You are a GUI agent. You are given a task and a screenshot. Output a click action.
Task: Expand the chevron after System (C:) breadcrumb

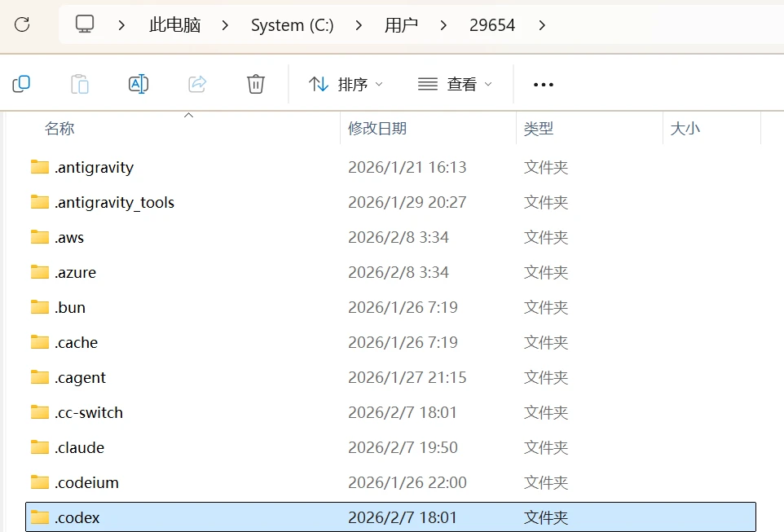[359, 25]
